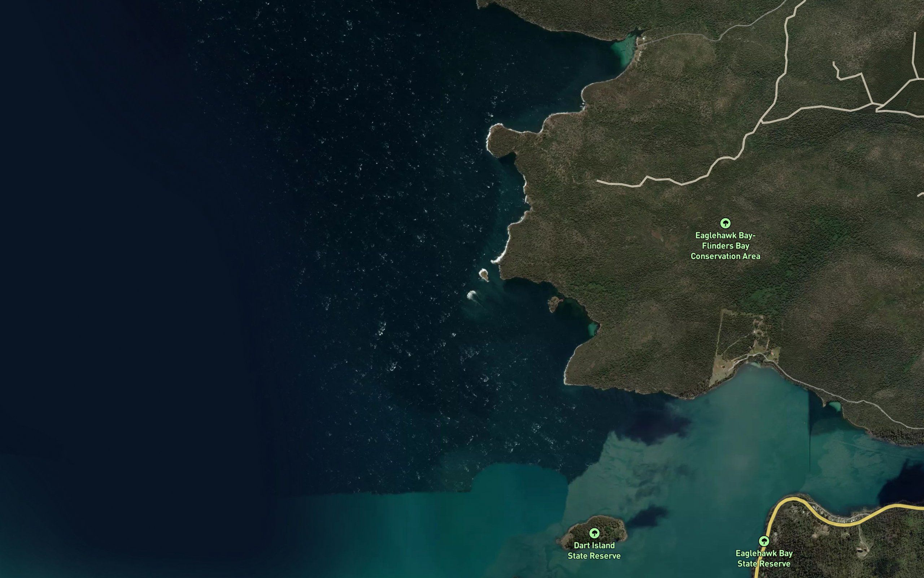Click the Dart Island State Reserve tree icon
The width and height of the screenshot is (924, 578).
(x=594, y=533)
